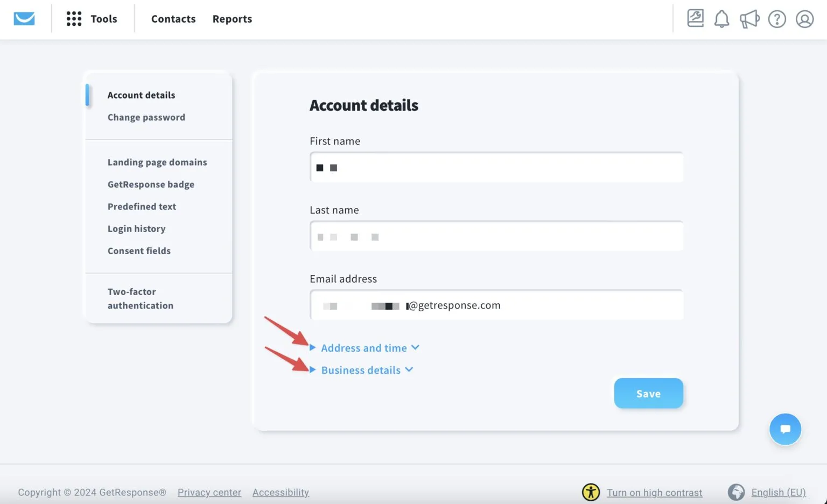The height and width of the screenshot is (504, 827).
Task: Click the GetResponse envelope logo
Action: point(24,18)
